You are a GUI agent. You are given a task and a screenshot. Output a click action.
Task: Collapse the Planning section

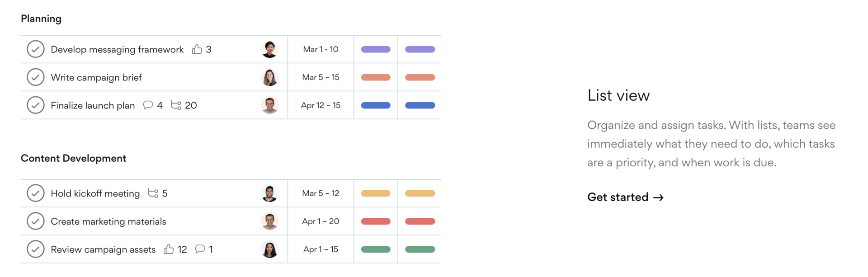(x=41, y=19)
